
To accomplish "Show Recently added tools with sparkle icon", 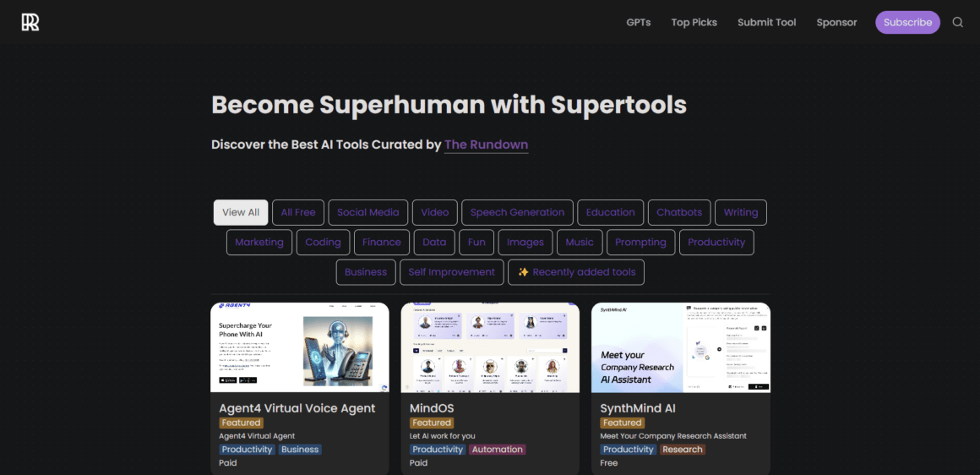I will pos(576,272).
